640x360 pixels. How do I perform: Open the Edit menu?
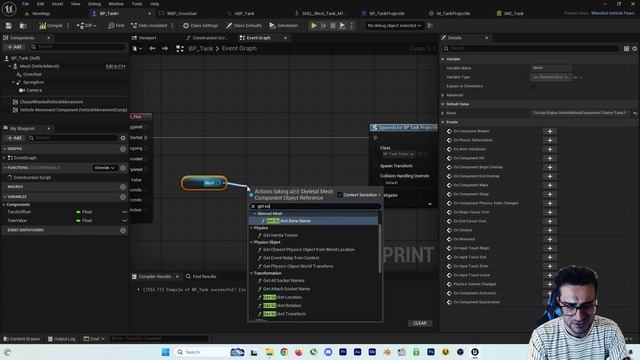tap(40, 4)
